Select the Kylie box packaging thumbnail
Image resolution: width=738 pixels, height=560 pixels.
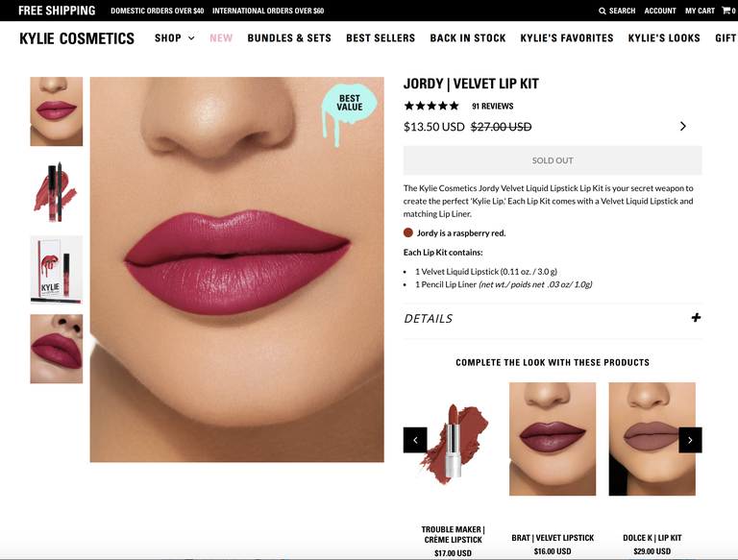(x=57, y=270)
